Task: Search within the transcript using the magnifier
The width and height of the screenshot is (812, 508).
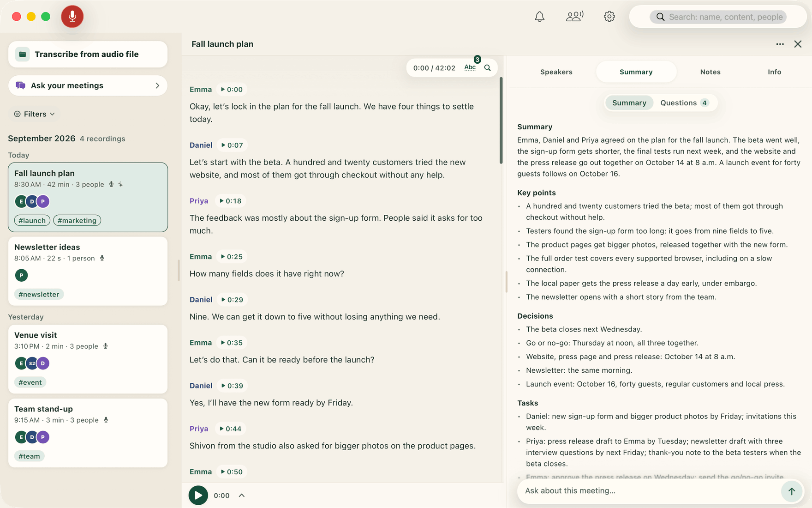Action: (x=487, y=68)
